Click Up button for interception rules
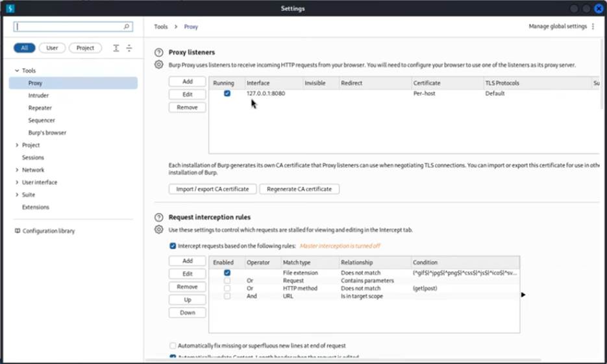Viewport: 607px width, 364px height. tap(188, 300)
